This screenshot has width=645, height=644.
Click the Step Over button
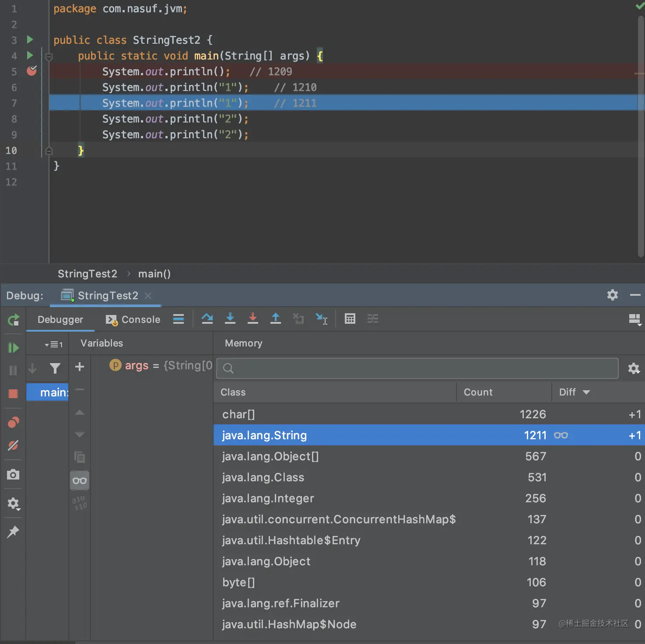click(x=207, y=319)
